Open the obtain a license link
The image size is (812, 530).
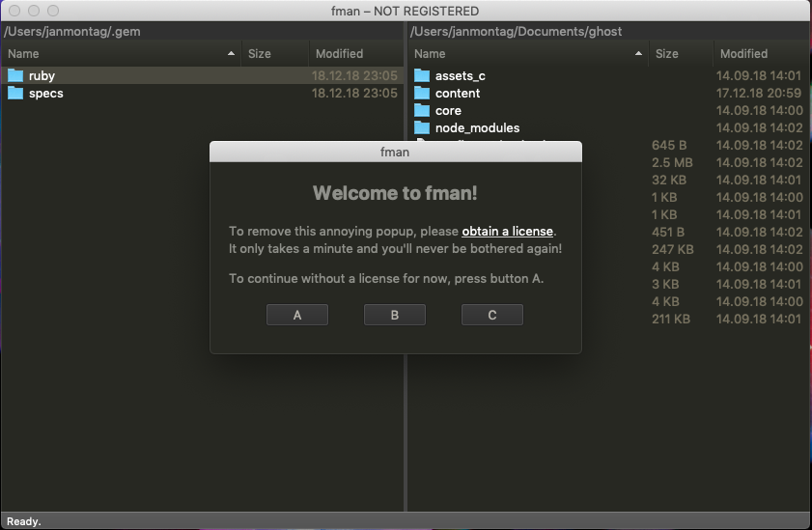pyautogui.click(x=507, y=232)
